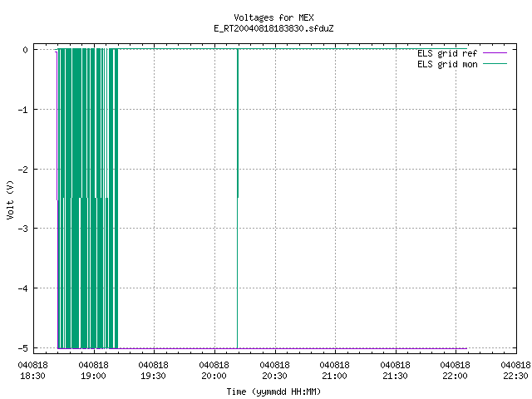Click the x-axis tick label 18:30
532x399 pixels.
tap(33, 377)
